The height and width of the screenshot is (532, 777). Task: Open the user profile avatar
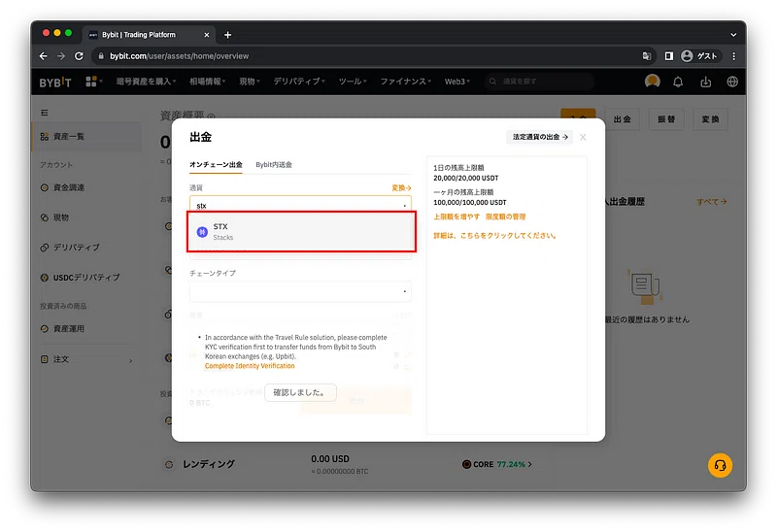coord(652,81)
